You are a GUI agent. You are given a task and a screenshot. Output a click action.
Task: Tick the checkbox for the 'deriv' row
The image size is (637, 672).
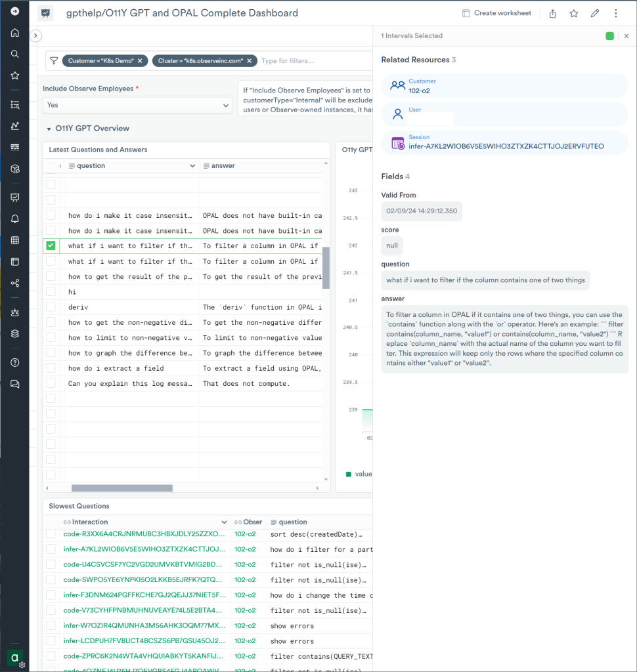pyautogui.click(x=51, y=307)
